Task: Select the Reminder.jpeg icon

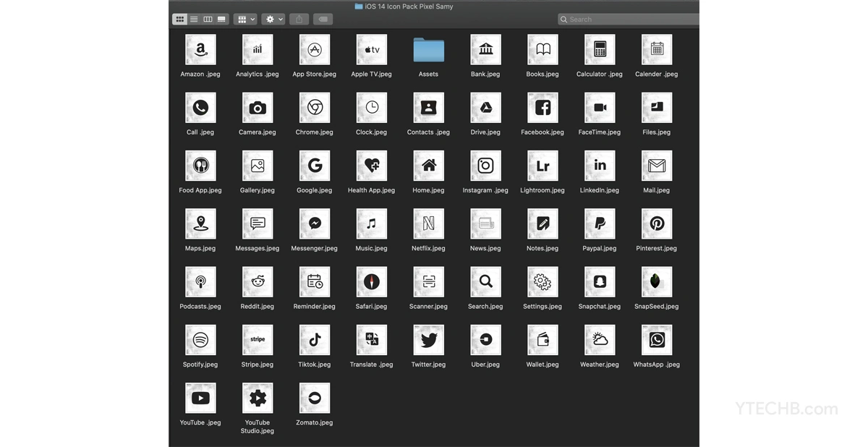Action: point(315,282)
